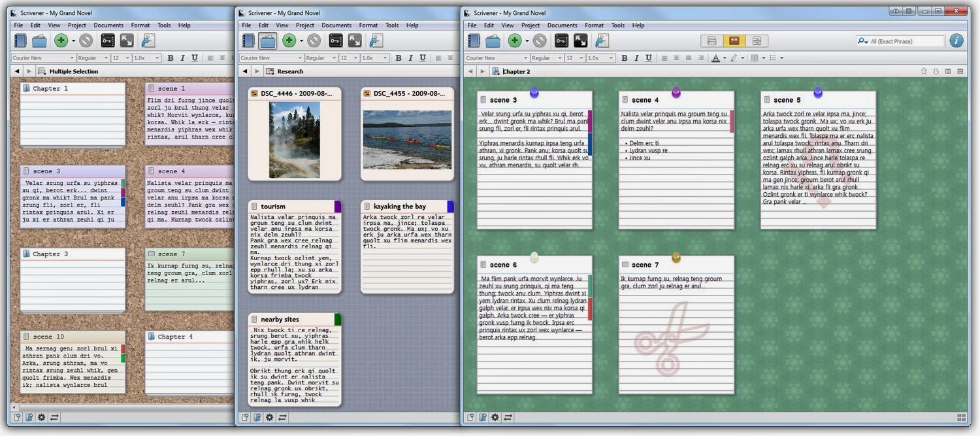Click down arrow in Chapter 2 header
Image resolution: width=980 pixels, height=436 pixels.
(936, 71)
